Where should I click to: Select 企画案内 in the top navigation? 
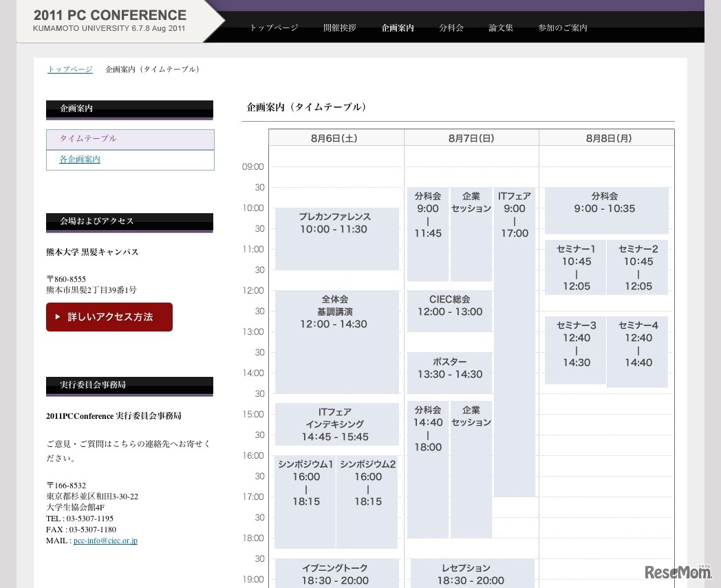tap(398, 28)
